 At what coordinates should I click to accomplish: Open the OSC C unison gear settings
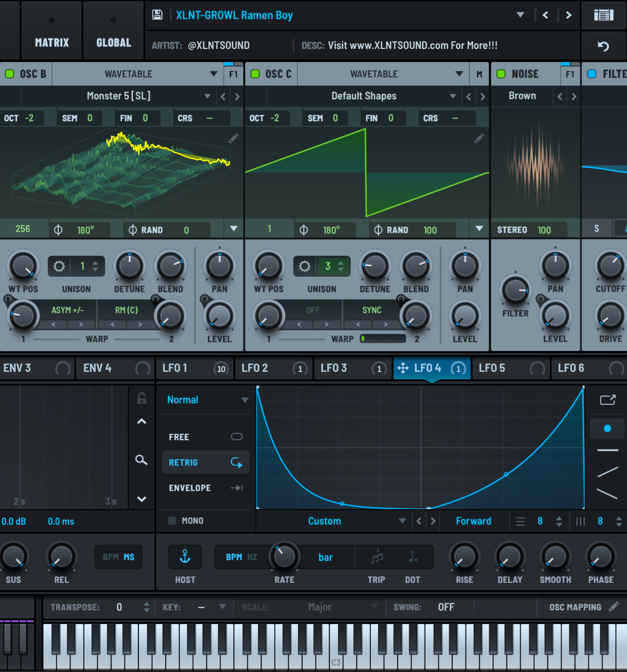(x=305, y=266)
